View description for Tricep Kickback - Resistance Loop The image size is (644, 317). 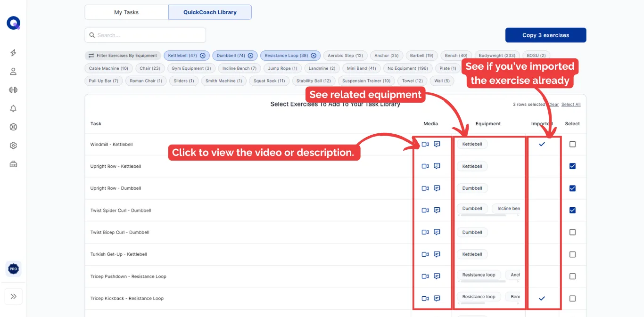click(x=437, y=298)
